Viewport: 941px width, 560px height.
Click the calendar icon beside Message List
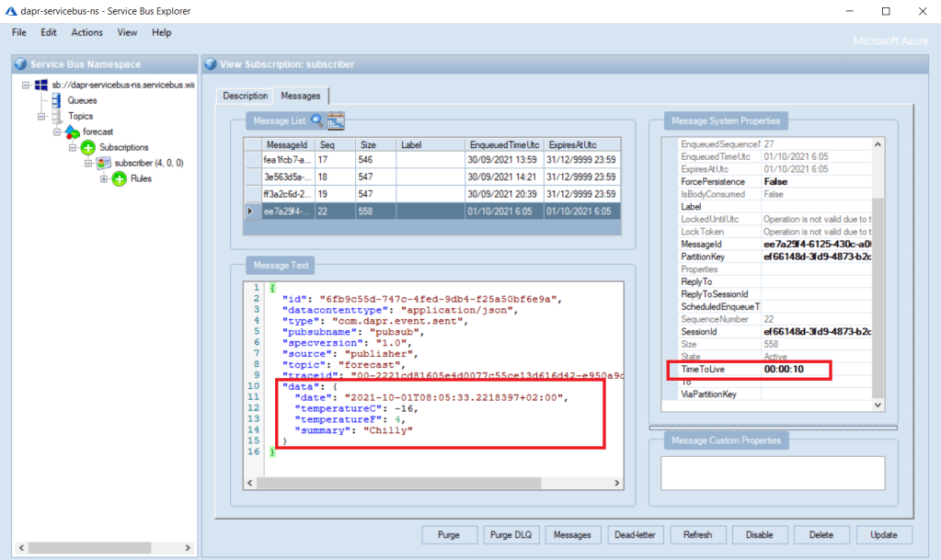[x=335, y=120]
